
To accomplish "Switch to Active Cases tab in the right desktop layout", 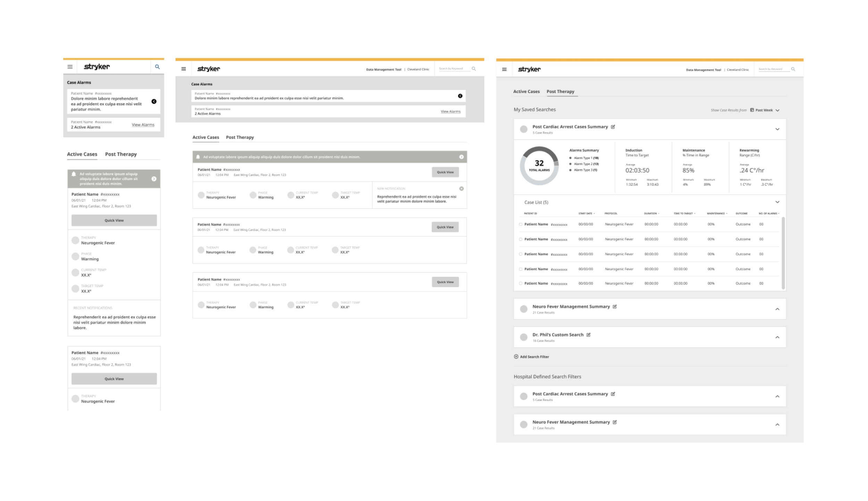I will (x=526, y=91).
